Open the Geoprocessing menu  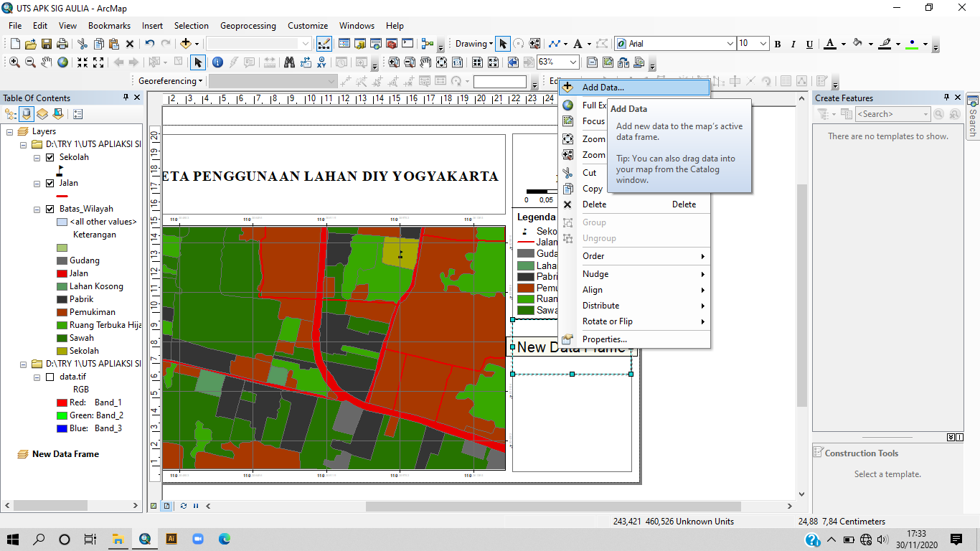pos(248,25)
